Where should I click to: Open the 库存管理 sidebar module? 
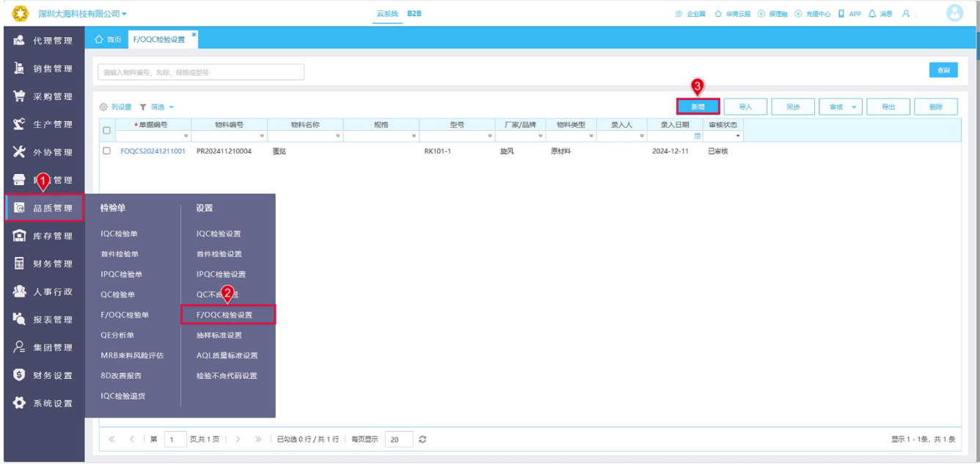[44, 236]
